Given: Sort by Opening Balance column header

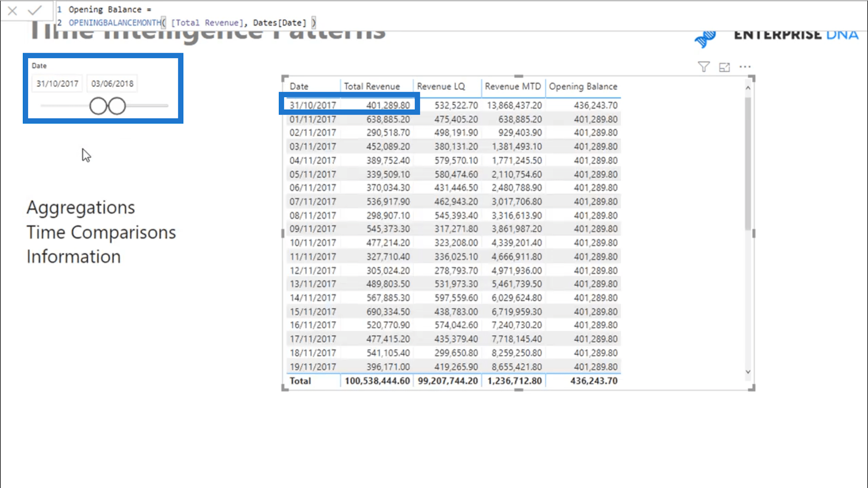Looking at the screenshot, I should pos(583,86).
